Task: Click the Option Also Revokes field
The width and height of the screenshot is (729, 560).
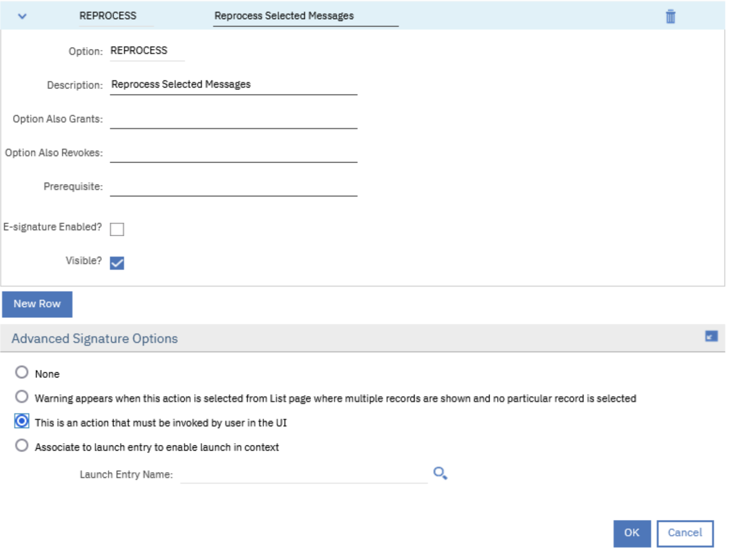Action: point(233,153)
